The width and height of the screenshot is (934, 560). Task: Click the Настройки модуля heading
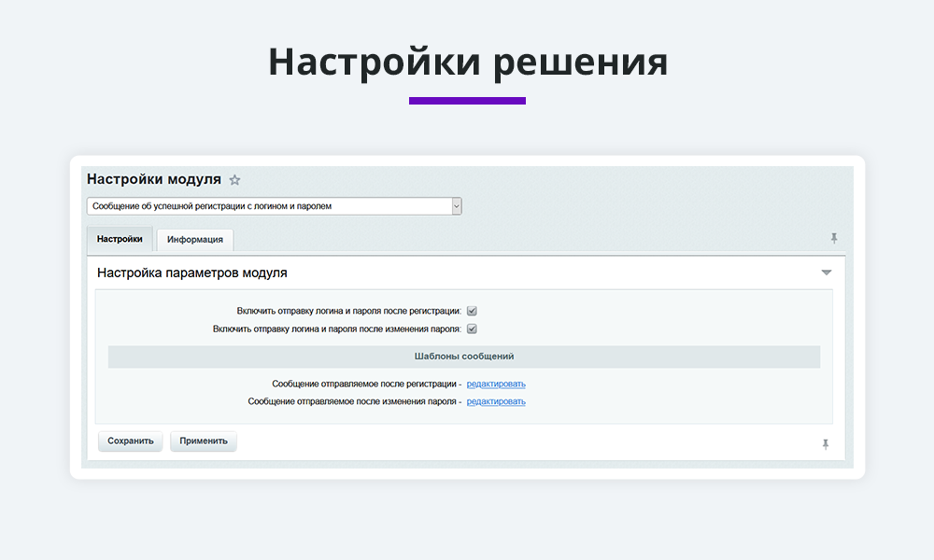[154, 179]
